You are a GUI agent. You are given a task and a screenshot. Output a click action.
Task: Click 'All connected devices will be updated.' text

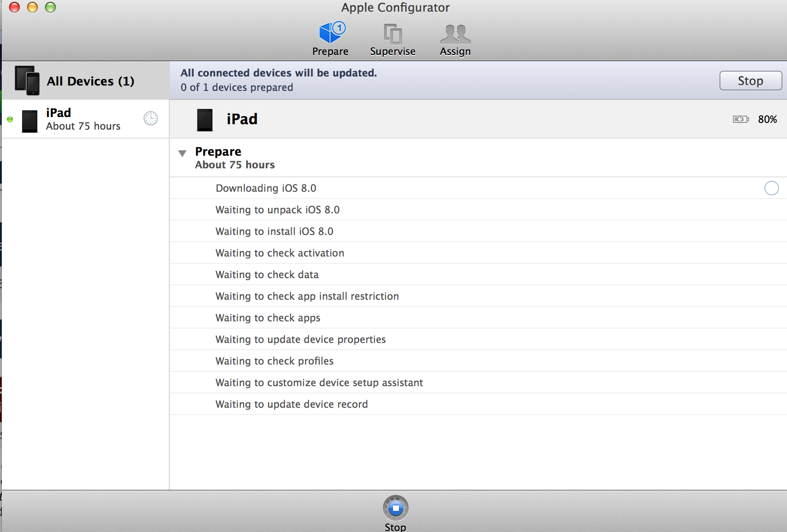click(x=279, y=73)
